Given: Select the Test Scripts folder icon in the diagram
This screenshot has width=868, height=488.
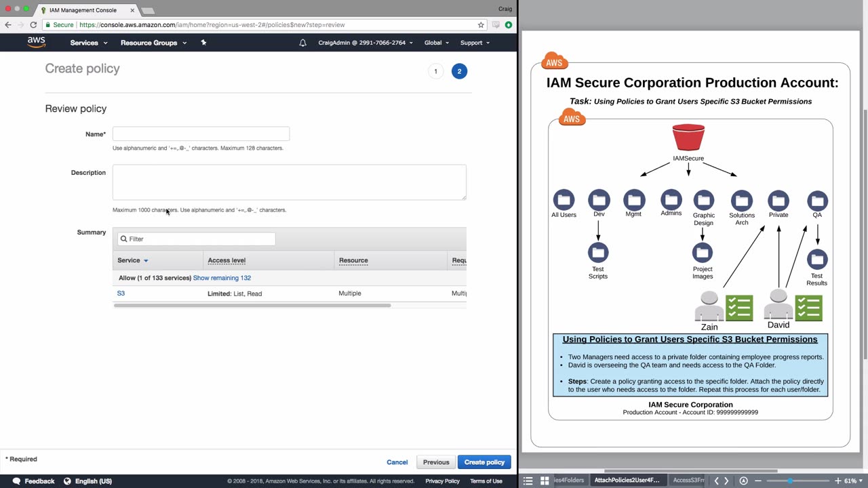Looking at the screenshot, I should (x=598, y=253).
